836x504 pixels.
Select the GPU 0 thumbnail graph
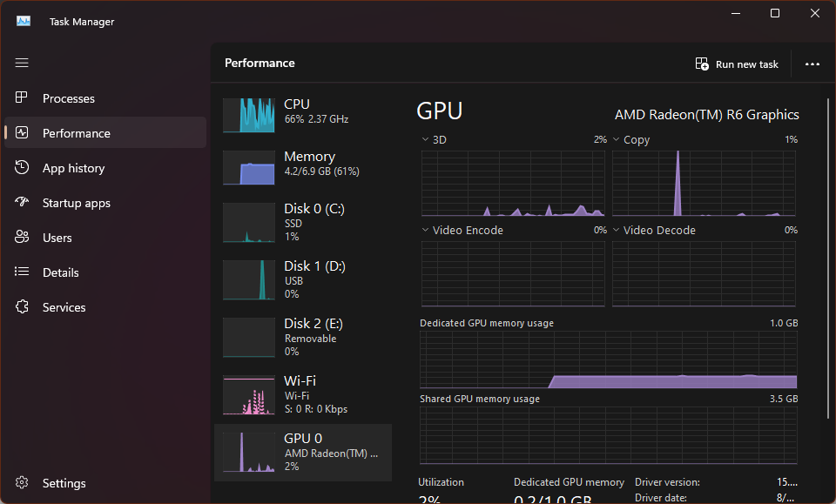tap(249, 453)
